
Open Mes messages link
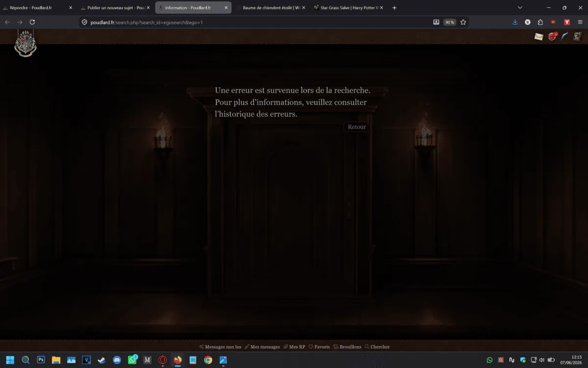262,347
